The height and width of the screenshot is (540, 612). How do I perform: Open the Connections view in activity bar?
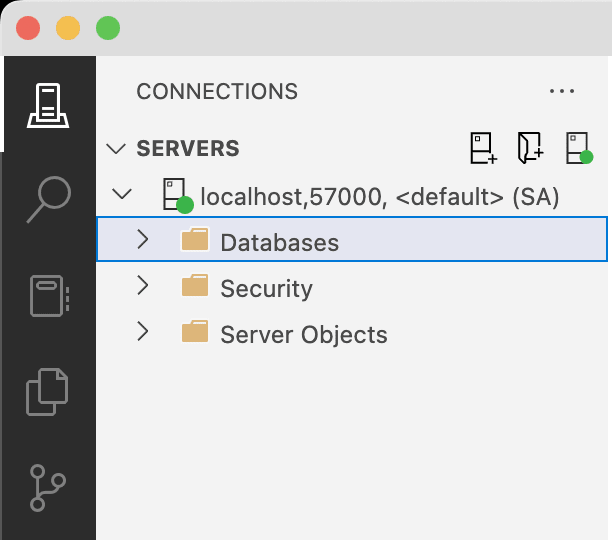[48, 105]
